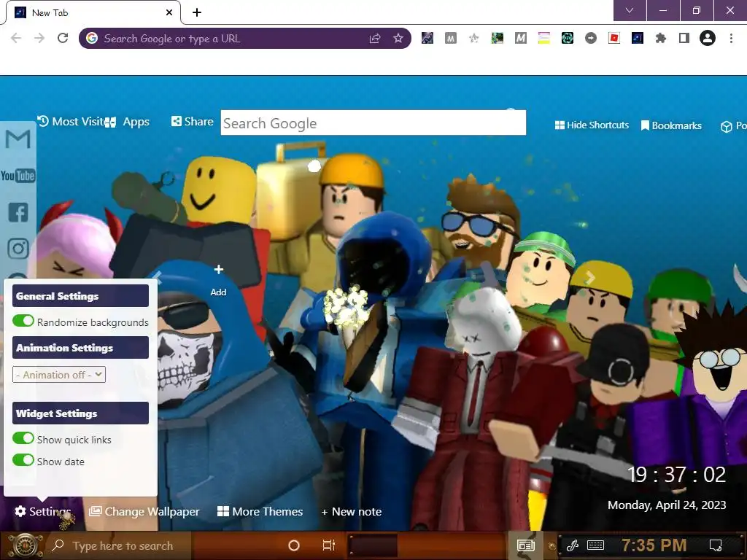Open Cortana circle on taskbar
The width and height of the screenshot is (747, 560).
click(294, 545)
